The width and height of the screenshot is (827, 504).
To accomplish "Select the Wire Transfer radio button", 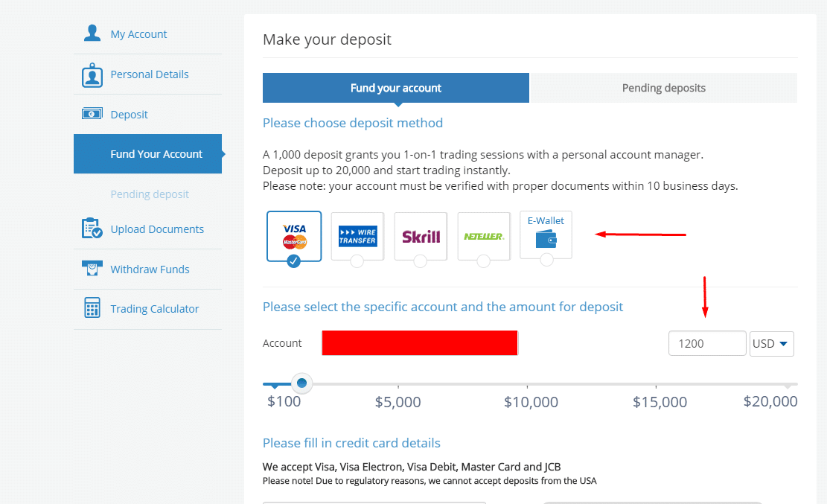I will point(357,261).
